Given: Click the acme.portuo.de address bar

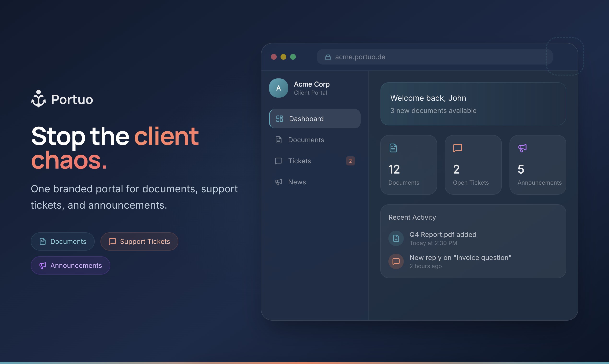Looking at the screenshot, I should pos(434,57).
